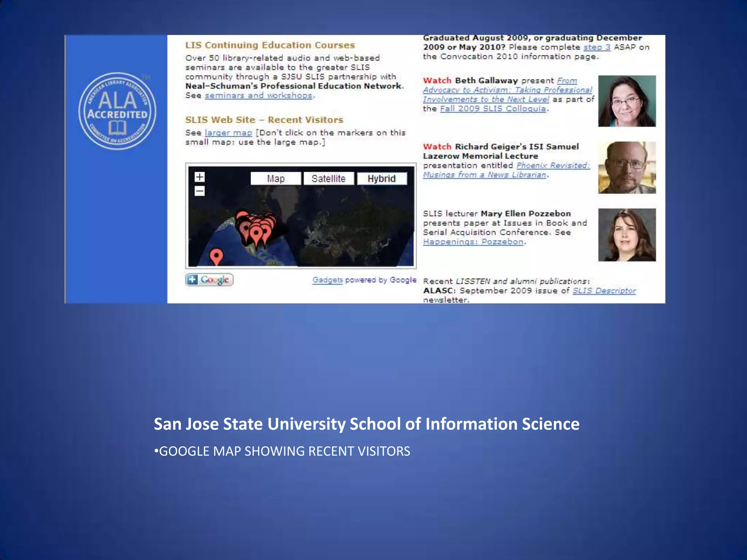Open From Advocacy to Activism presentation link
The height and width of the screenshot is (560, 747).
(507, 90)
